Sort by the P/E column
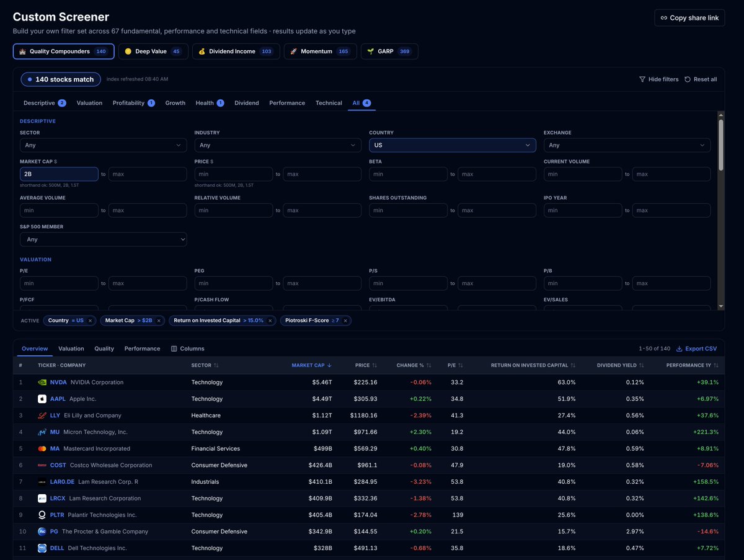The height and width of the screenshot is (560, 744). (x=455, y=365)
